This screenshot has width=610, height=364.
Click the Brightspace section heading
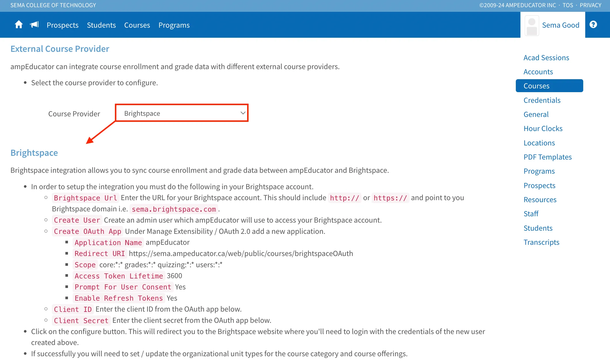[34, 153]
